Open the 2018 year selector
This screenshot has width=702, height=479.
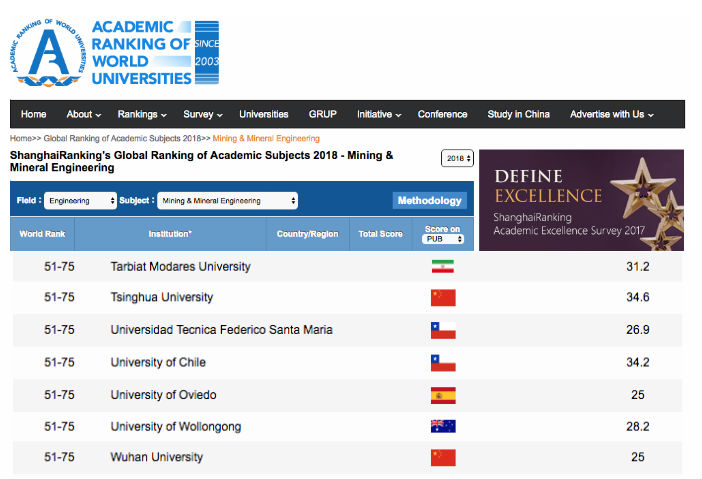(x=457, y=158)
